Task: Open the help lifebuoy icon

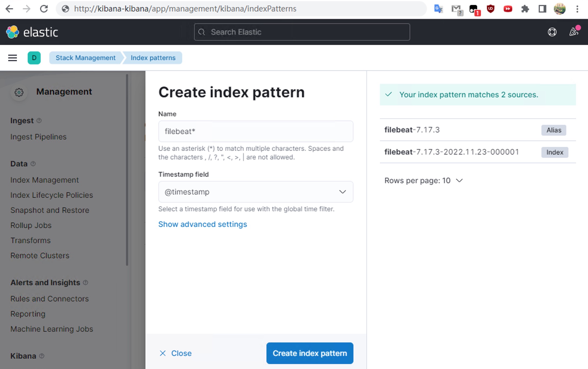Action: [552, 32]
